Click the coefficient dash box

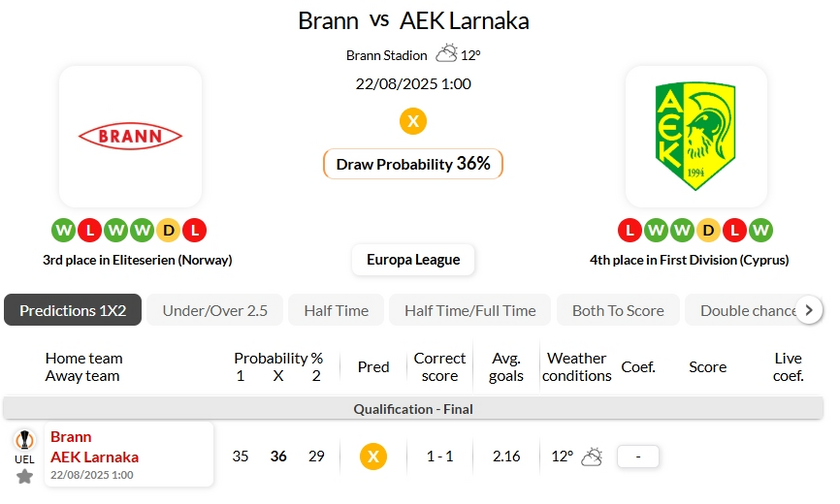(638, 456)
